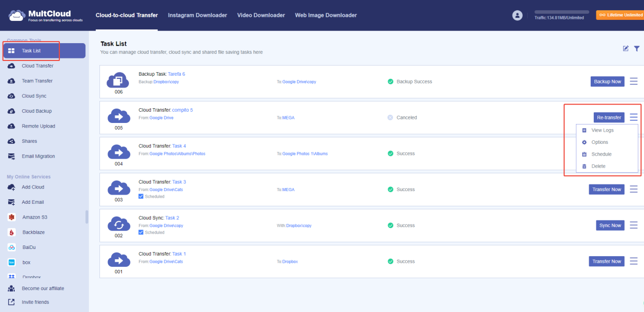The height and width of the screenshot is (312, 644).
Task: Click the Re-transfer button
Action: [x=609, y=117]
